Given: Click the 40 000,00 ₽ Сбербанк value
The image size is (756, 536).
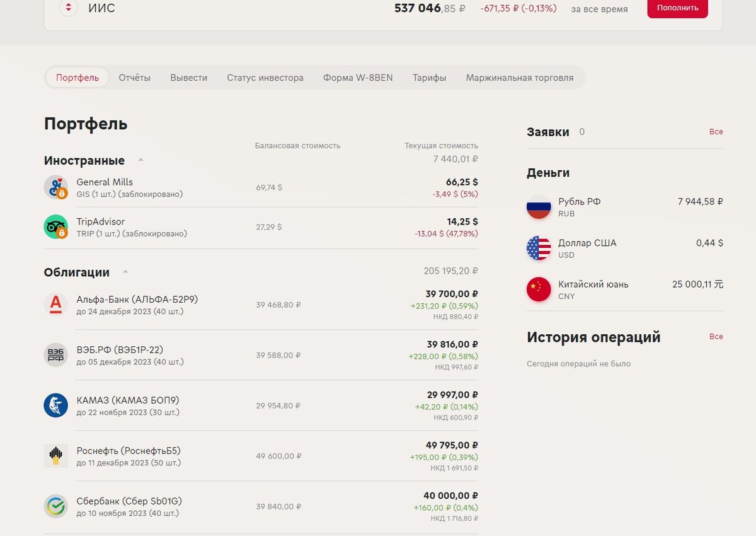Looking at the screenshot, I should pos(451,496).
